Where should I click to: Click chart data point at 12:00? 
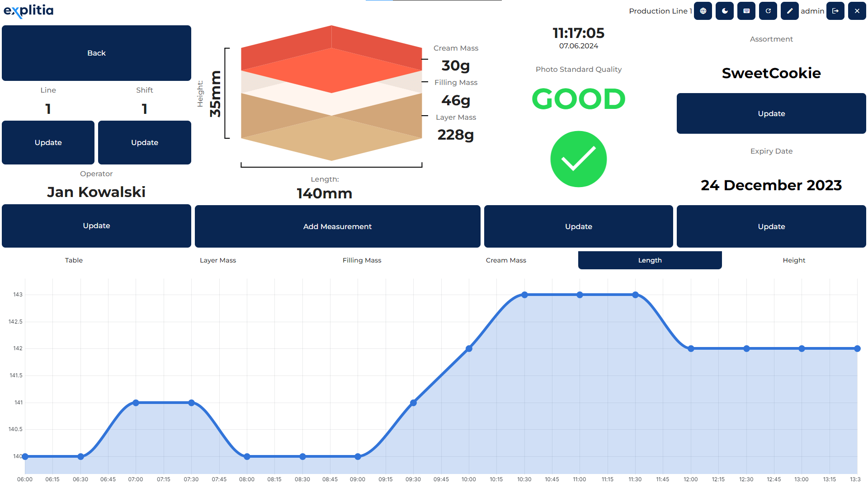pyautogui.click(x=691, y=348)
